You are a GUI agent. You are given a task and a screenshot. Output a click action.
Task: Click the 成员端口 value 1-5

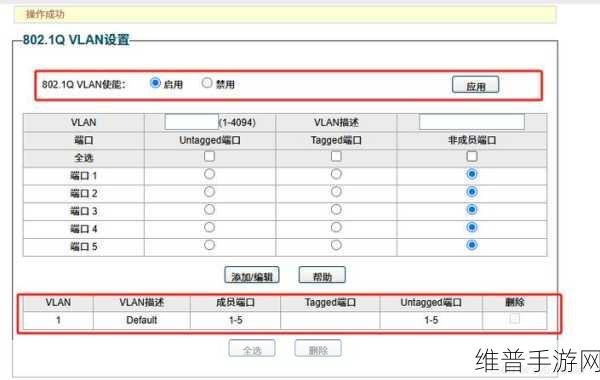pyautogui.click(x=236, y=320)
